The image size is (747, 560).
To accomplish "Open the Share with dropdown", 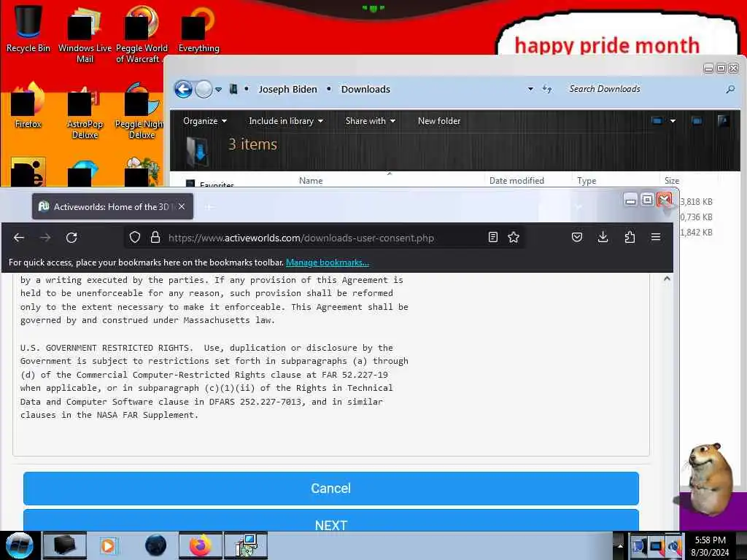I will pos(370,121).
